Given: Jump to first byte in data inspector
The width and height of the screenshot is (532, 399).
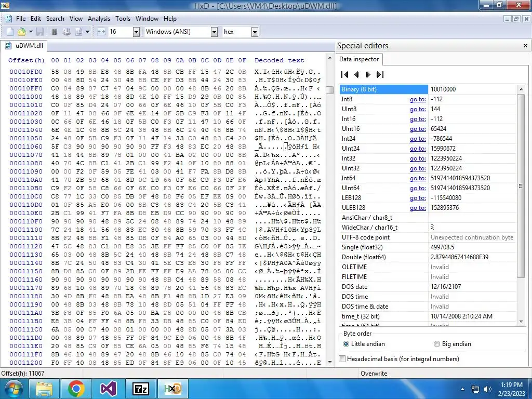Looking at the screenshot, I should click(345, 75).
